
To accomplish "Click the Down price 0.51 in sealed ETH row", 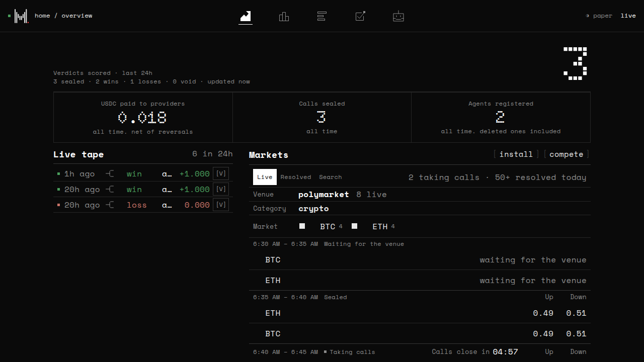I will pyautogui.click(x=576, y=313).
